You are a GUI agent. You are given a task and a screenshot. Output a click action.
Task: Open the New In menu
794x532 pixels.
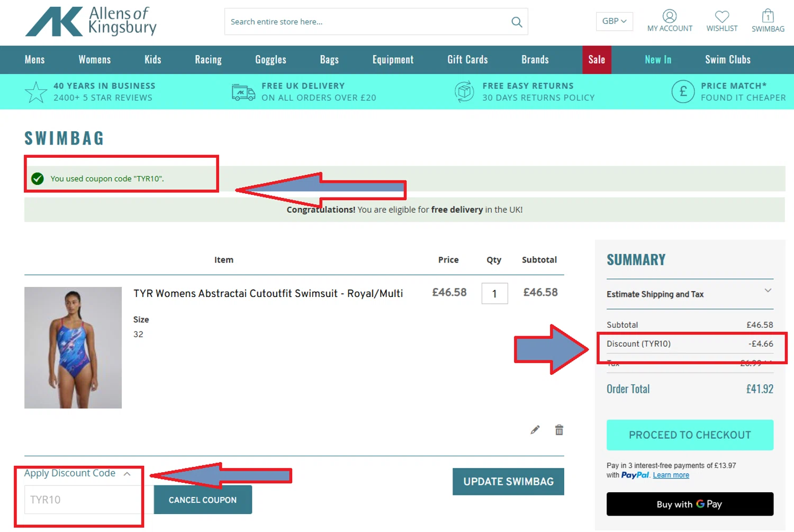pyautogui.click(x=658, y=59)
